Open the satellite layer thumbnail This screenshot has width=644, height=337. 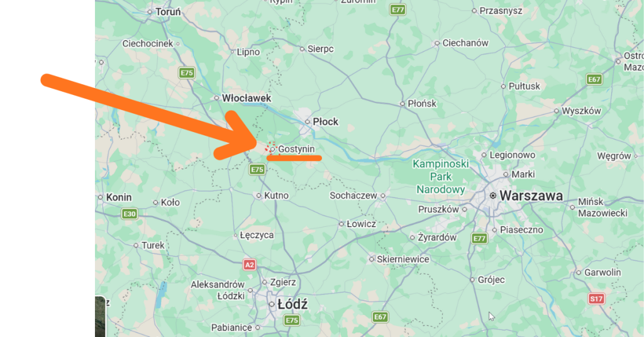(x=100, y=316)
